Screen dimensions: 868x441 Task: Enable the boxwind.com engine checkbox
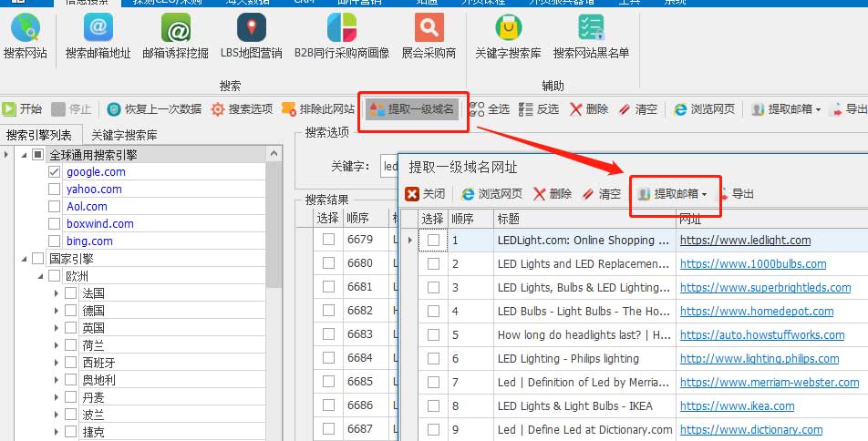point(55,224)
